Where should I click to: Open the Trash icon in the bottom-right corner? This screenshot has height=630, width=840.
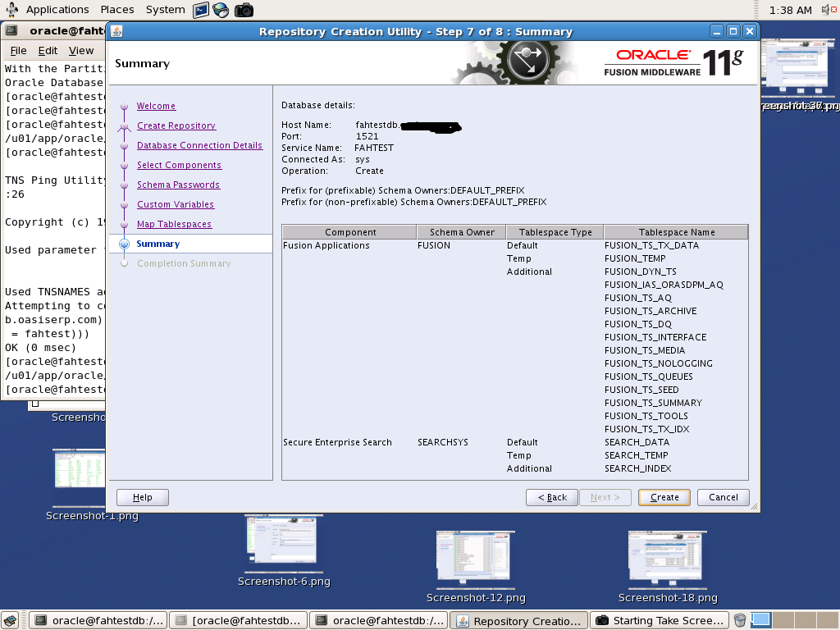tap(737, 619)
